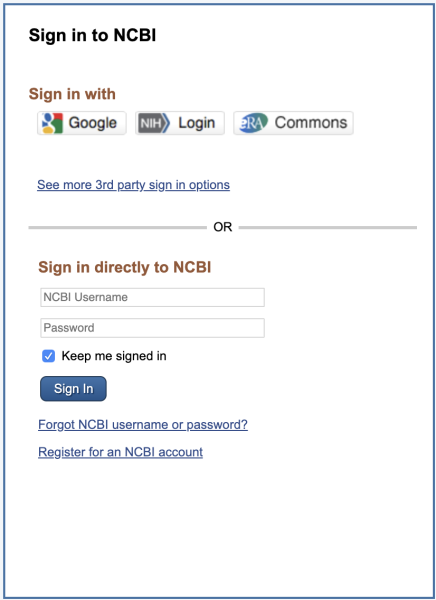This screenshot has width=436, height=600.
Task: Click the eRA oval logo icon
Action: point(253,123)
